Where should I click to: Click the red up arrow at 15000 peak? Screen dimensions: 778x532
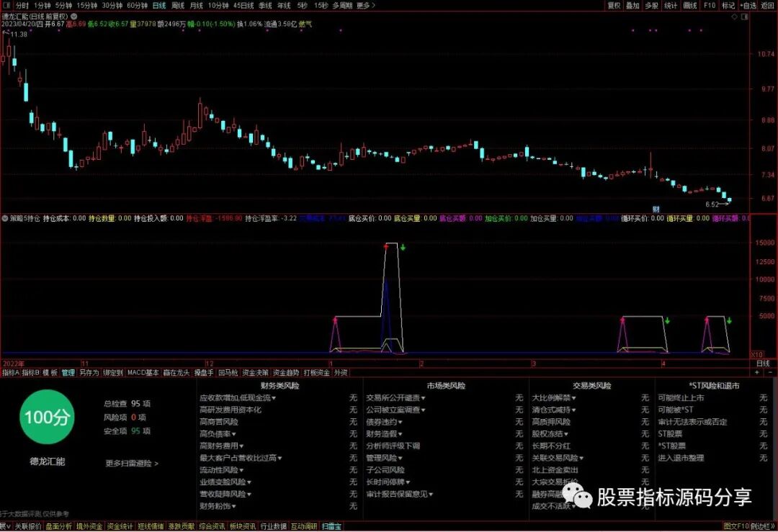point(386,246)
